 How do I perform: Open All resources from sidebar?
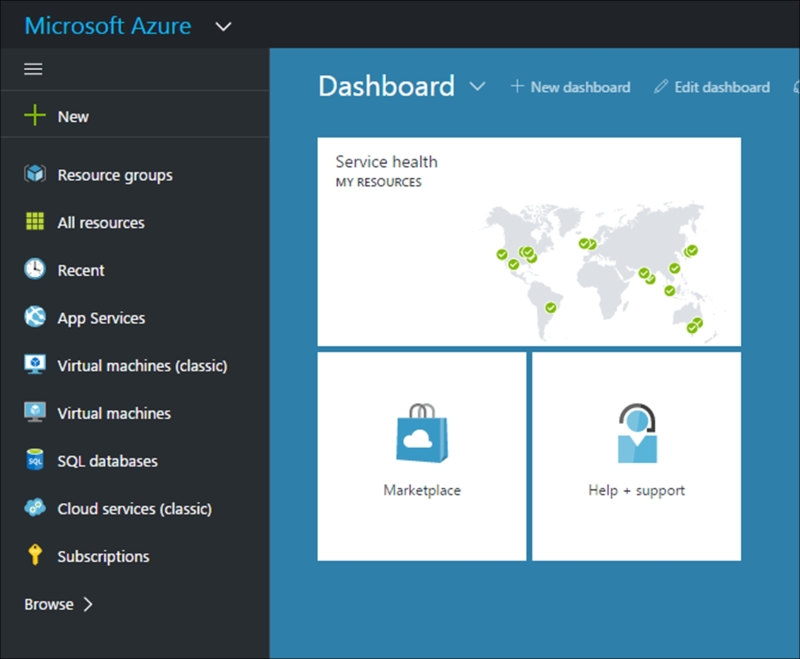click(x=101, y=222)
